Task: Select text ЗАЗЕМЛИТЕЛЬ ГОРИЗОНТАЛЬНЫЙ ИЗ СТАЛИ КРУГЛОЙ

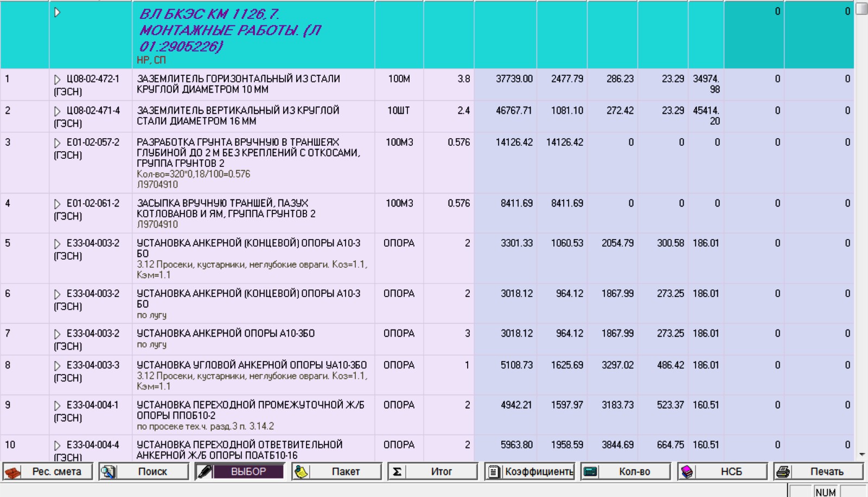Action: pos(239,84)
